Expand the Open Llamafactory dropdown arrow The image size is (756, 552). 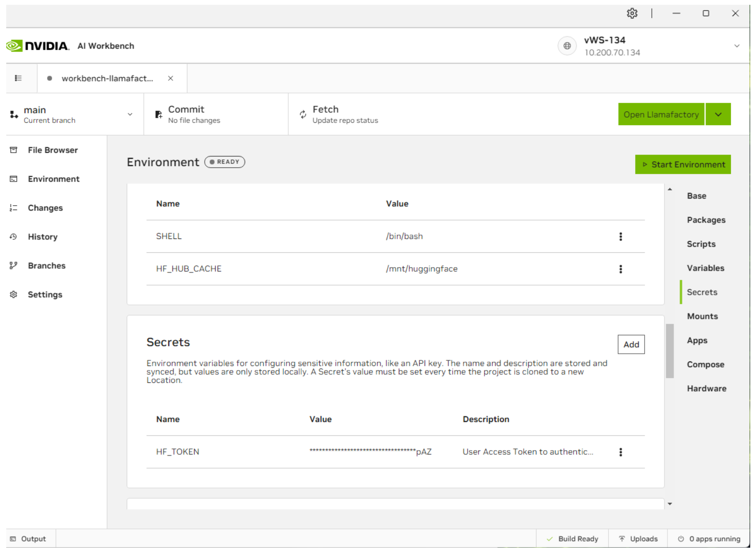(718, 115)
